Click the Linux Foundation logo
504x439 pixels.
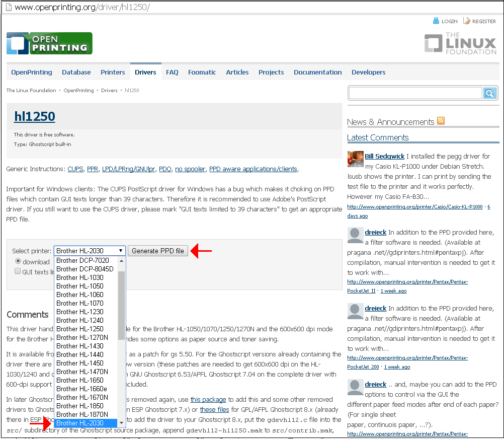[x=460, y=43]
